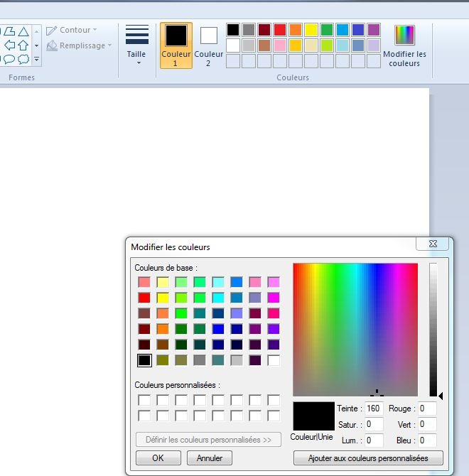The height and width of the screenshot is (476, 469).
Task: Select cyan basic color second row
Action: tap(218, 298)
